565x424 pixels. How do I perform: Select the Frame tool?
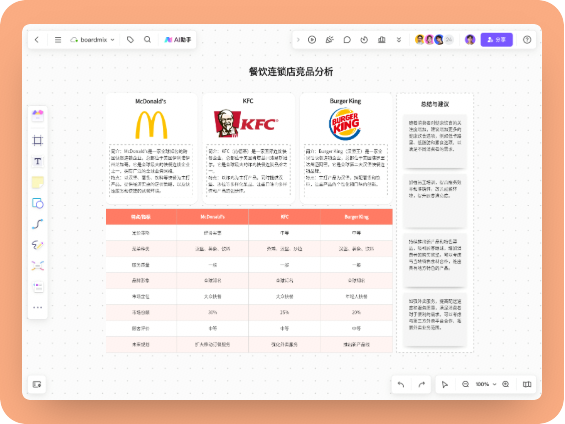(37, 140)
